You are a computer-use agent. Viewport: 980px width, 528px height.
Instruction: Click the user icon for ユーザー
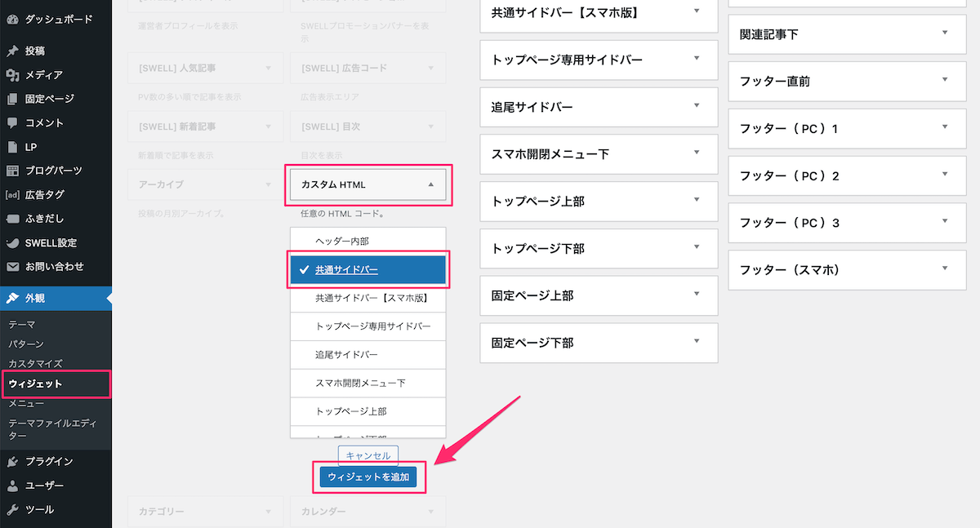tap(12, 486)
